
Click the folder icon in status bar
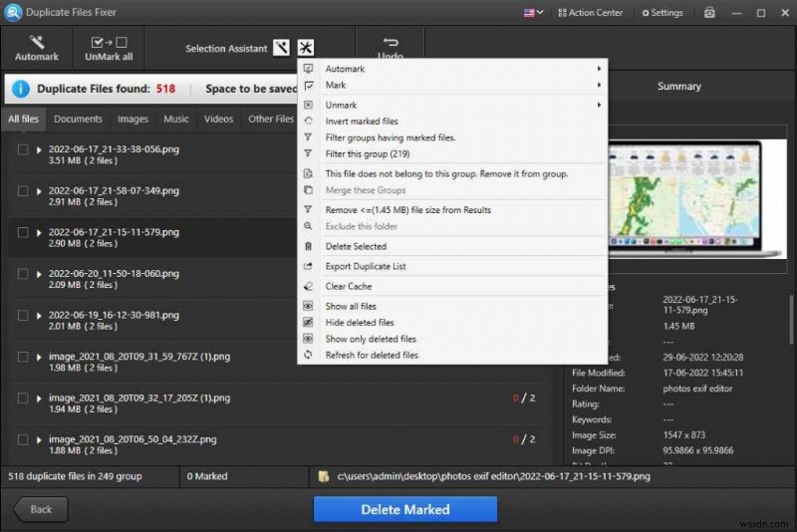coord(323,476)
